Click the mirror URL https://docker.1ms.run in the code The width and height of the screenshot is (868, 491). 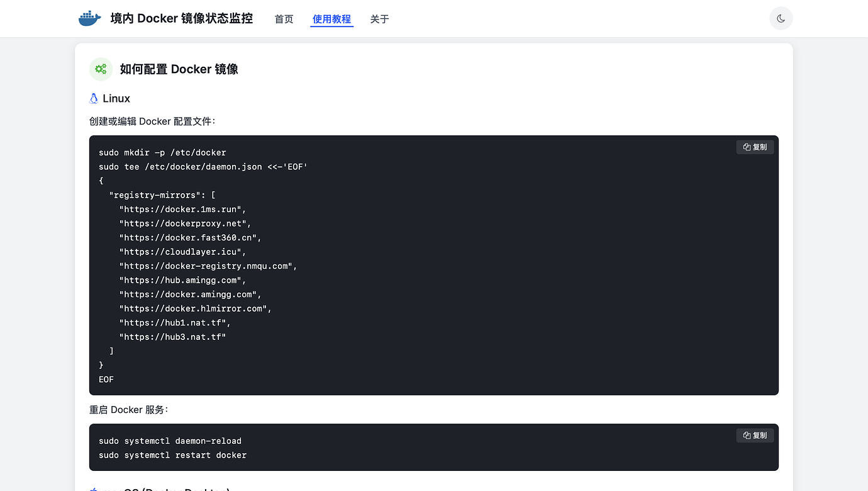pyautogui.click(x=180, y=209)
